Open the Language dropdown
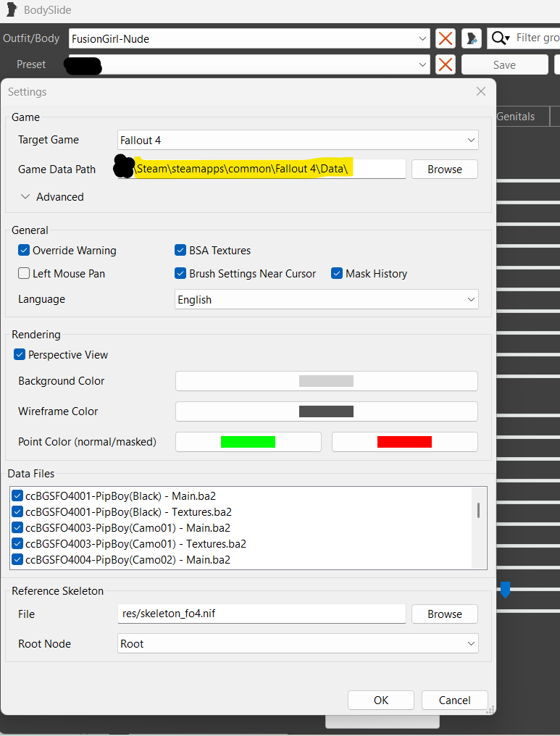 point(326,299)
